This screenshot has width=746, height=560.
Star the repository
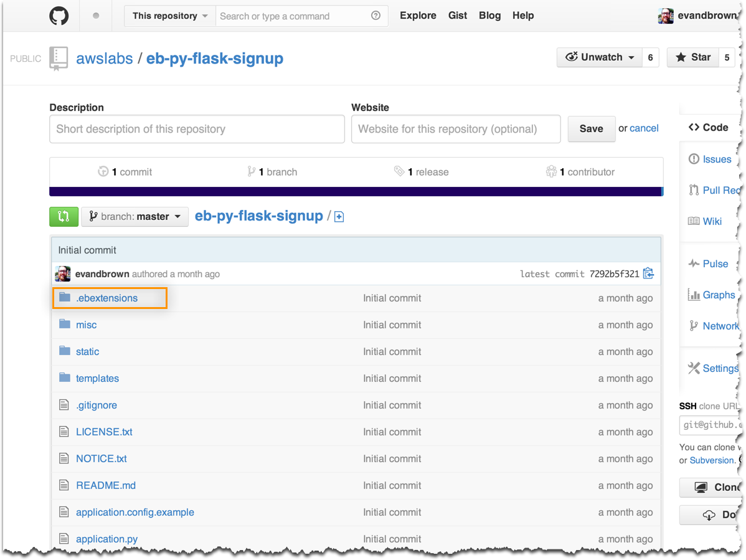[x=692, y=57]
